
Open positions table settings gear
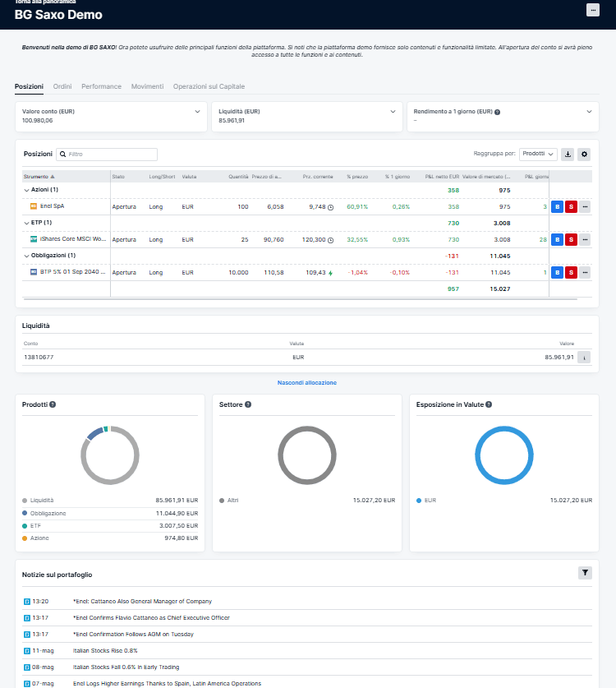point(584,154)
